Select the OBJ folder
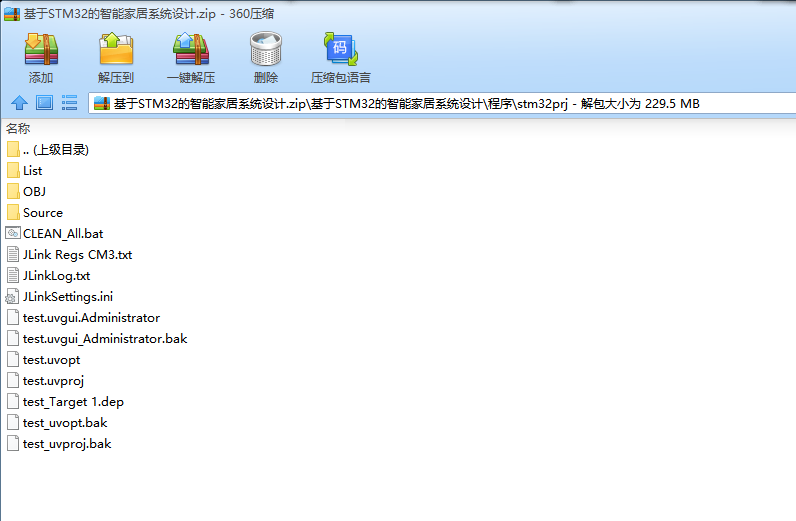 pos(26,191)
